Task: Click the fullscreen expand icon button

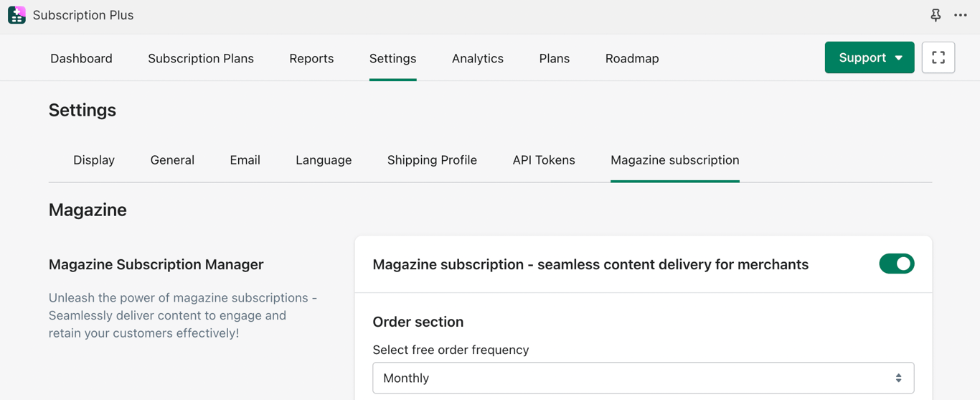Action: pyautogui.click(x=938, y=57)
